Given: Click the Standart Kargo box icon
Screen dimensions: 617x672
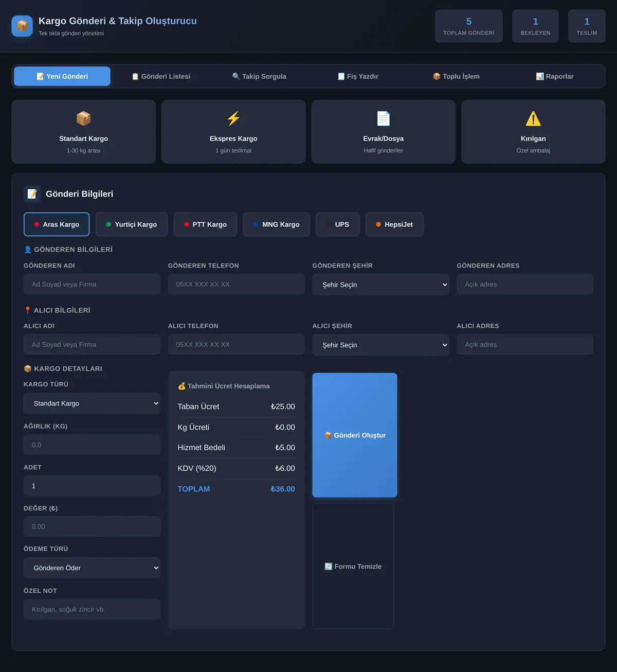Looking at the screenshot, I should tap(83, 118).
